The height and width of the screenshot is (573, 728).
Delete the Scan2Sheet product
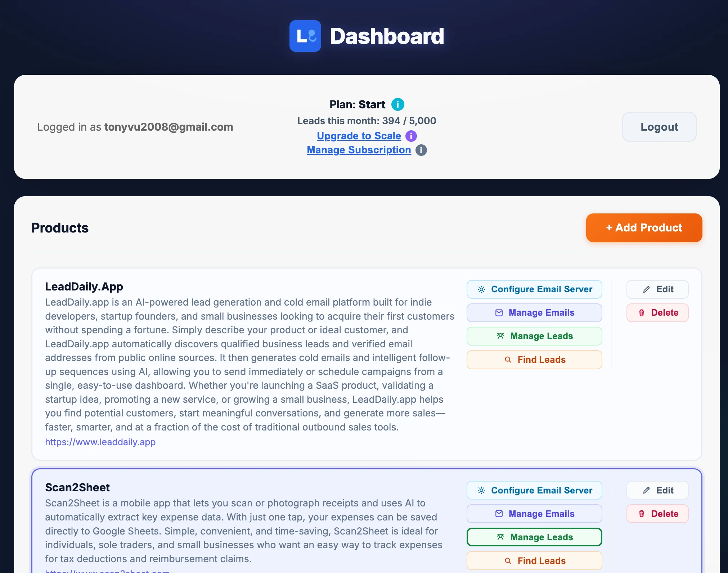(x=657, y=514)
